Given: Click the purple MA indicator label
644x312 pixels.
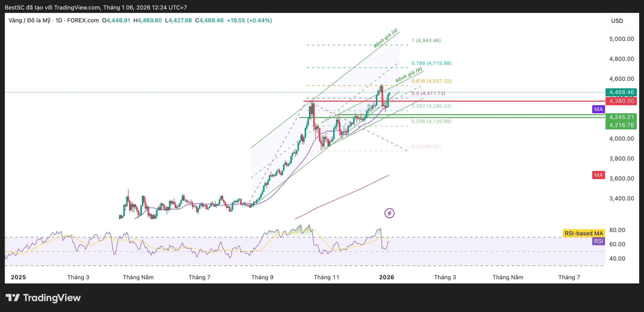Looking at the screenshot, I should click(x=598, y=109).
